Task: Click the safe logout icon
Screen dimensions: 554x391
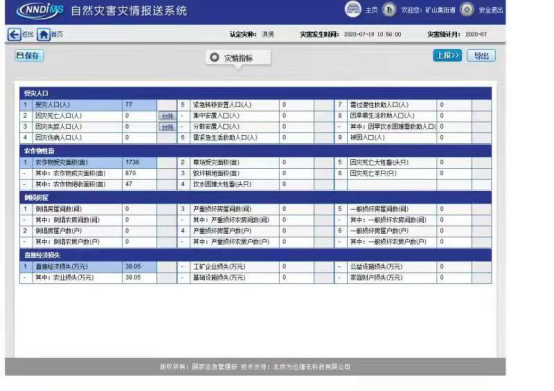Action: pyautogui.click(x=467, y=10)
